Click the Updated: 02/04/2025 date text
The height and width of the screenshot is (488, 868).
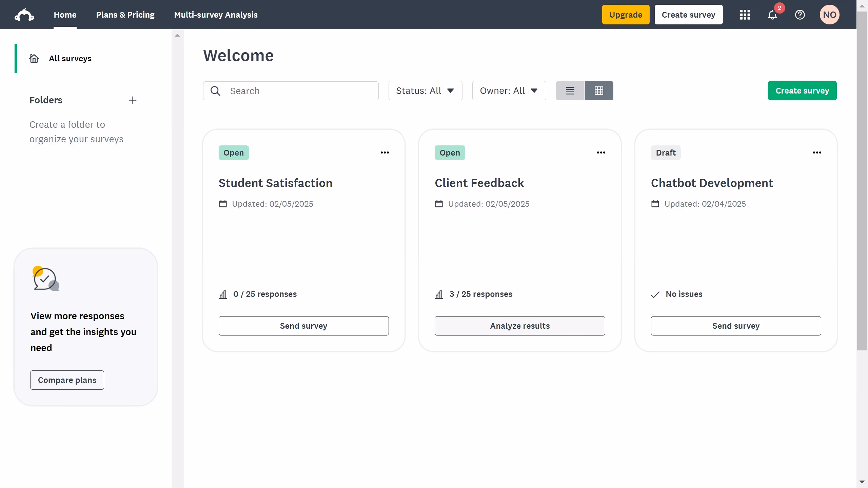pos(705,204)
